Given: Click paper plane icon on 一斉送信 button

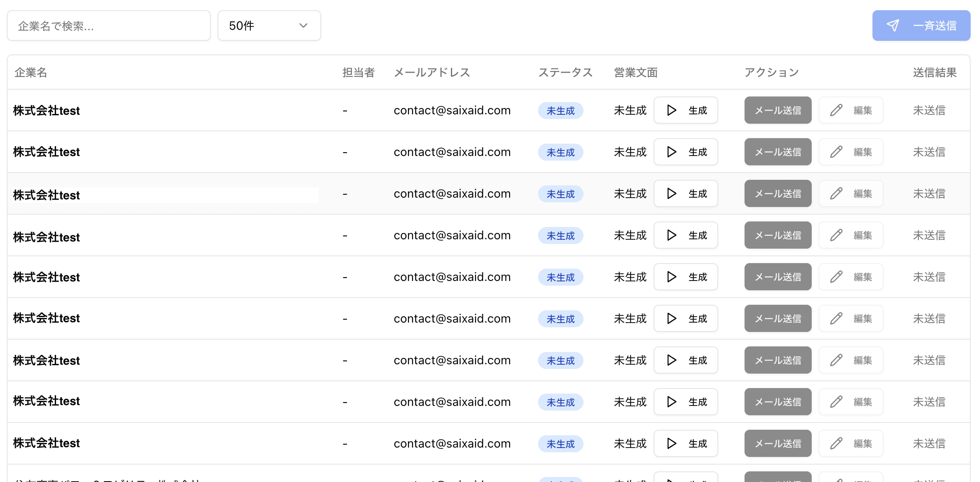Looking at the screenshot, I should [893, 26].
